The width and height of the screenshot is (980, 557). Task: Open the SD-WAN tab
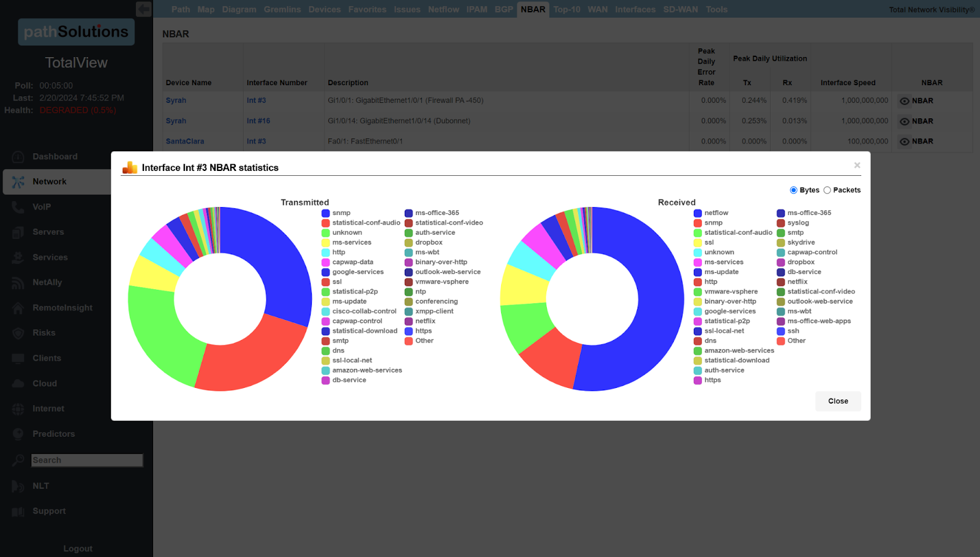[x=680, y=9]
